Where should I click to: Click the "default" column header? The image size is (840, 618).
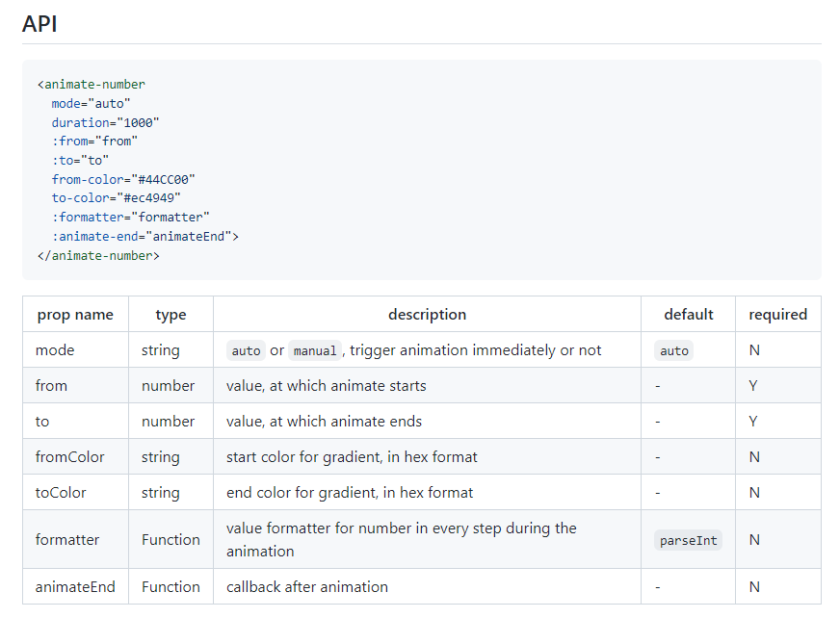pyautogui.click(x=688, y=315)
